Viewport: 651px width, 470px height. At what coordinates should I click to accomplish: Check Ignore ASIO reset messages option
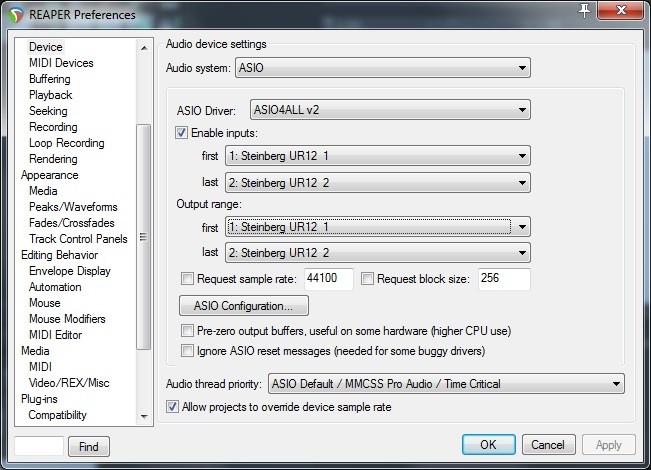click(x=187, y=351)
